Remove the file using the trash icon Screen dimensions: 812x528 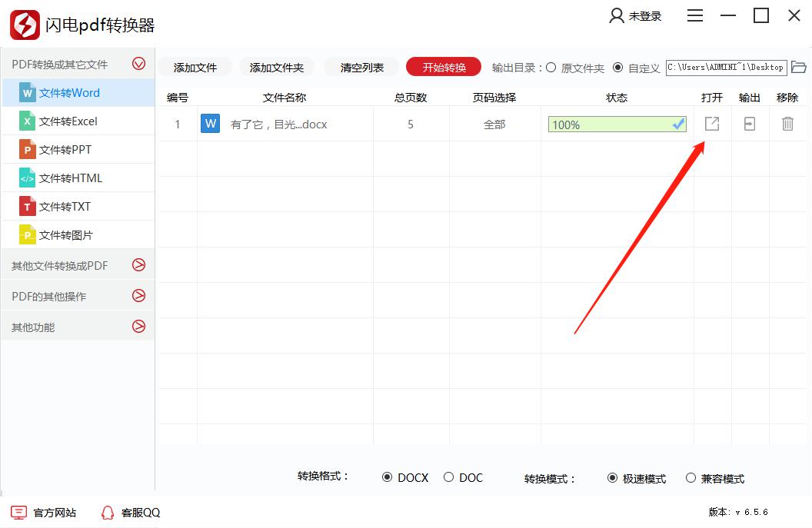787,124
